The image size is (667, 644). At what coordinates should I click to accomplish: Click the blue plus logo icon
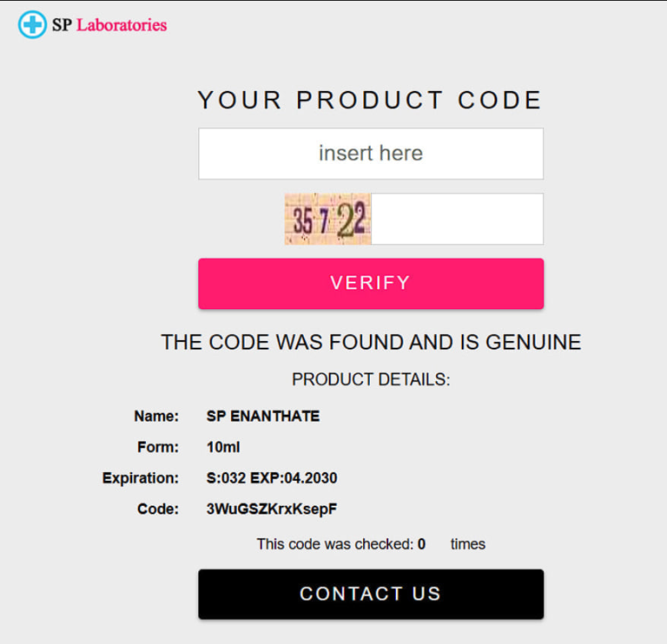tap(33, 25)
